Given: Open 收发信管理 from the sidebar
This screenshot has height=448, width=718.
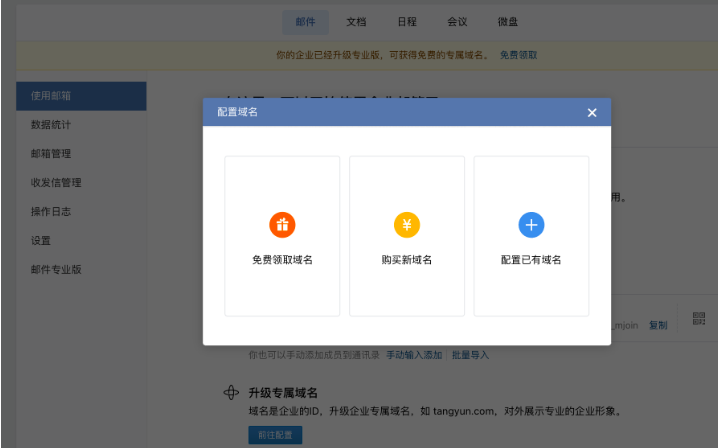Looking at the screenshot, I should pos(56,183).
